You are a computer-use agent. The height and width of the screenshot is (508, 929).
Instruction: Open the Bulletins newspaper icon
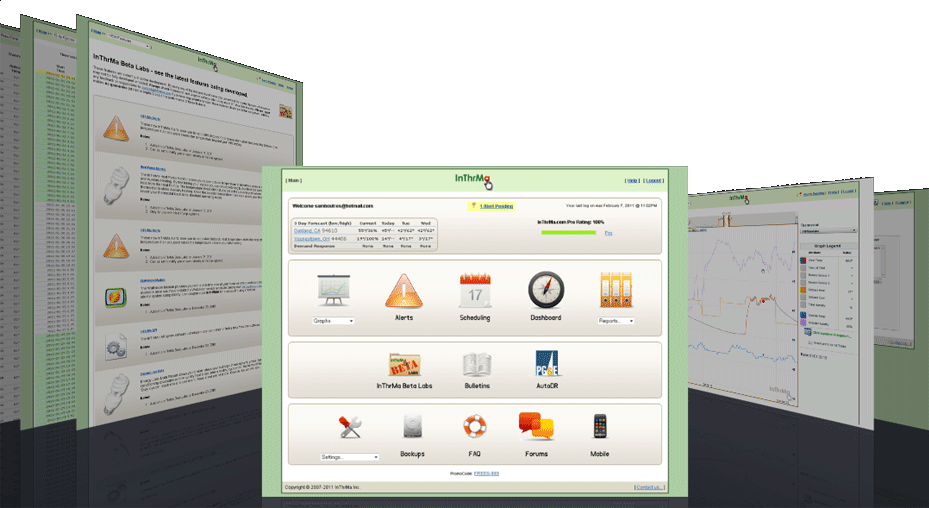point(477,365)
